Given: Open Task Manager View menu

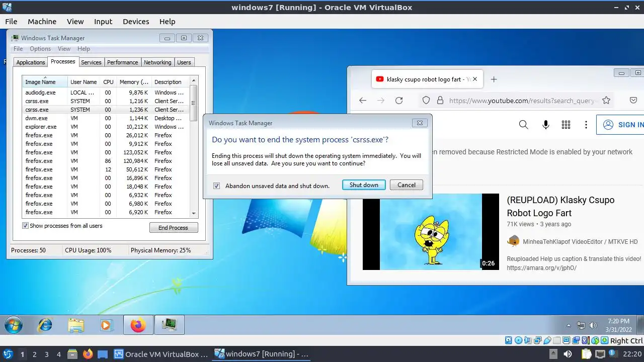Looking at the screenshot, I should pyautogui.click(x=64, y=49).
